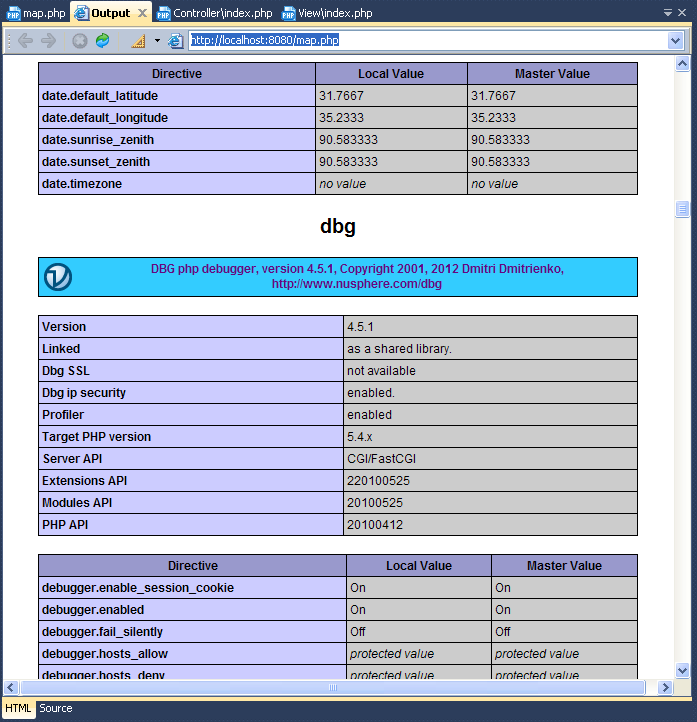
Task: Go forward using the forward arrow
Action: tap(48, 41)
